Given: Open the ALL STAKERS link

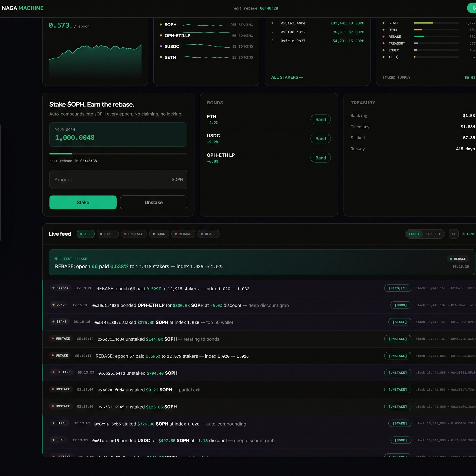Looking at the screenshot, I should (287, 77).
